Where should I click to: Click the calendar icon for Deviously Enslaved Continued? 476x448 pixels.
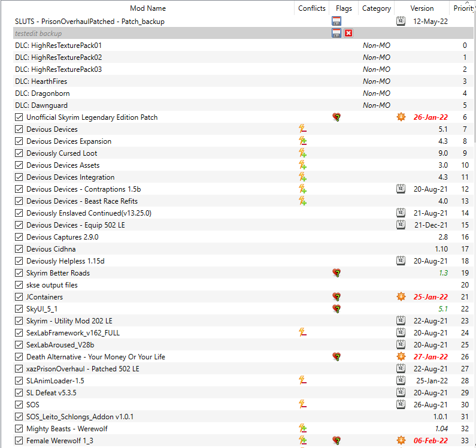[x=401, y=213]
